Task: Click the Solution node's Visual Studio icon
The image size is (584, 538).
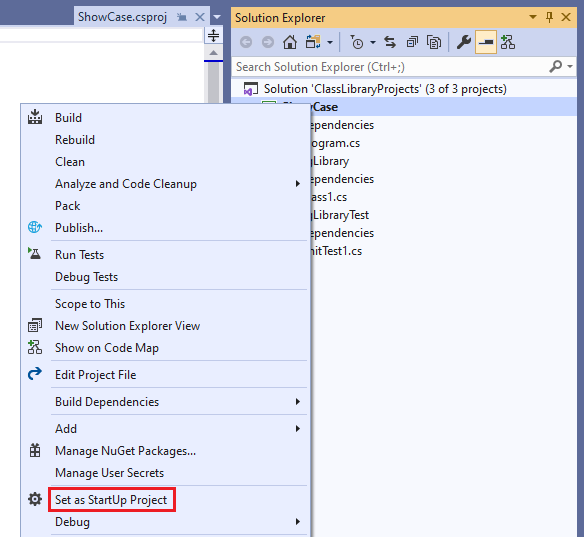Action: 251,89
